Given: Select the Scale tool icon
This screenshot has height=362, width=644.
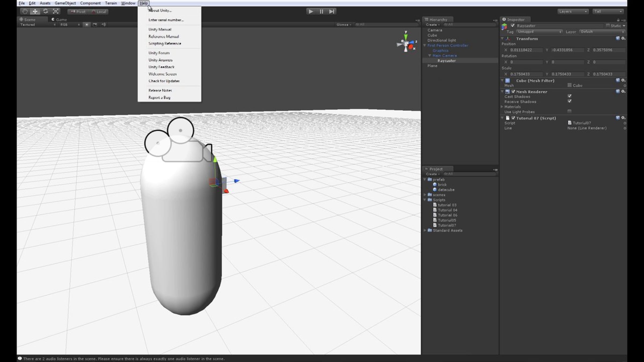Looking at the screenshot, I should click(x=56, y=12).
